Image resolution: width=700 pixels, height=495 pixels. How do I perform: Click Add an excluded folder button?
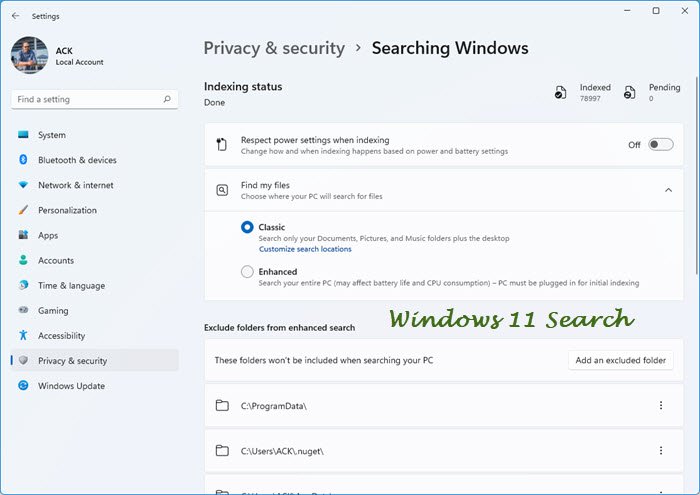(x=621, y=360)
